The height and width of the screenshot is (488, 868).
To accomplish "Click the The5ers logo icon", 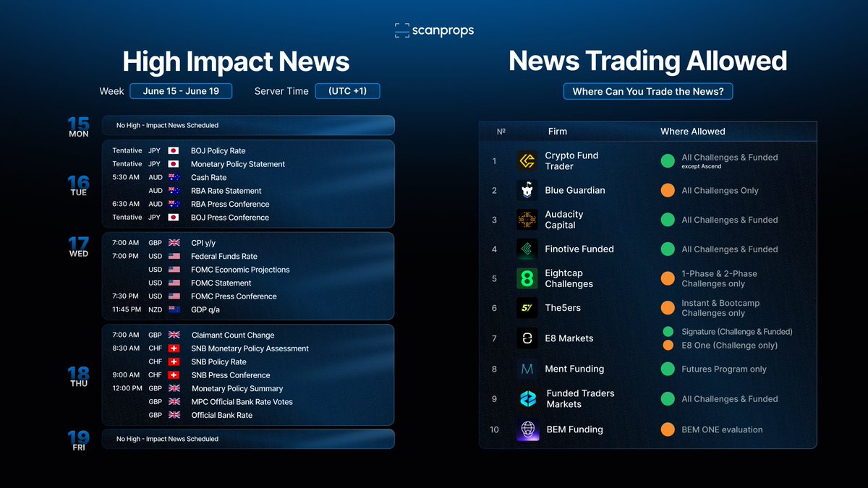I will click(527, 308).
